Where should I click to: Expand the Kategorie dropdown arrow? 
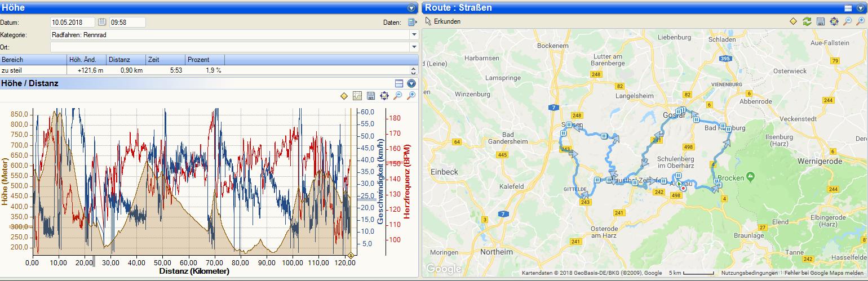pos(414,35)
